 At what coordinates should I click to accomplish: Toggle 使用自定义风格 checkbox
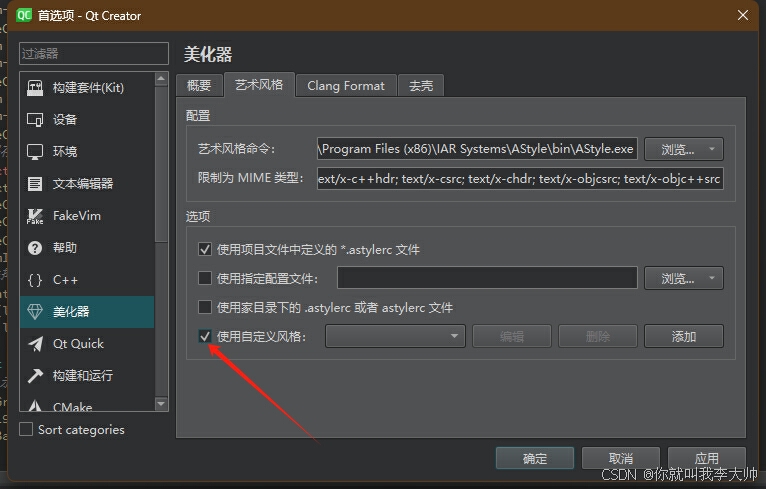205,336
